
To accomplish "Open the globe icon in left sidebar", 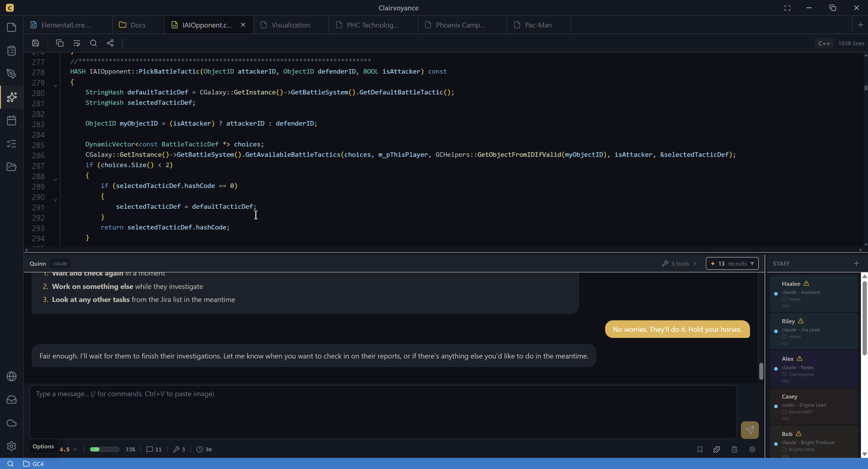I will [x=12, y=376].
